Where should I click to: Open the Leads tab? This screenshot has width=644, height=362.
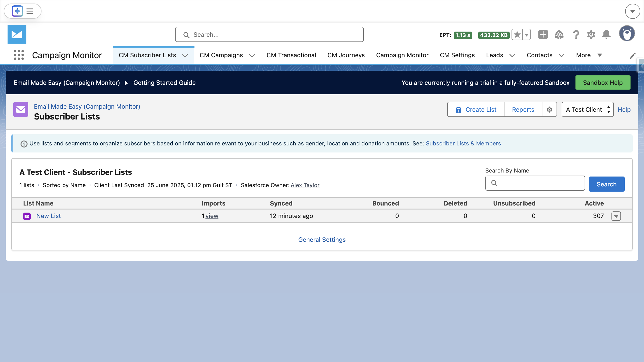point(495,55)
